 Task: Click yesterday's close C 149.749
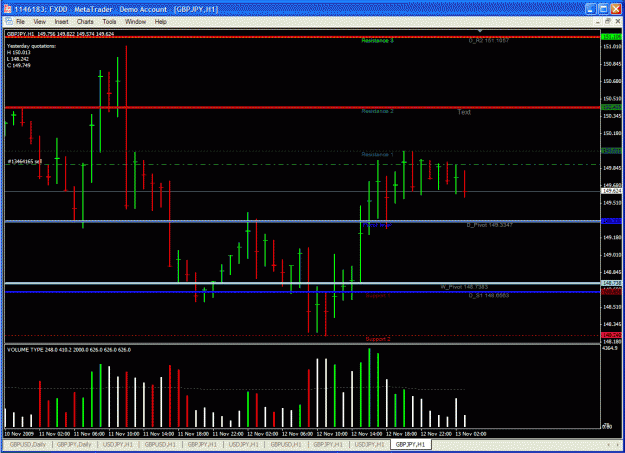(18, 65)
